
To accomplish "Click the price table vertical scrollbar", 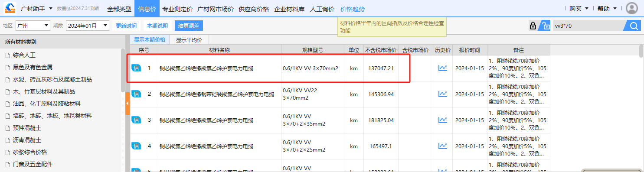I will (x=641, y=51).
